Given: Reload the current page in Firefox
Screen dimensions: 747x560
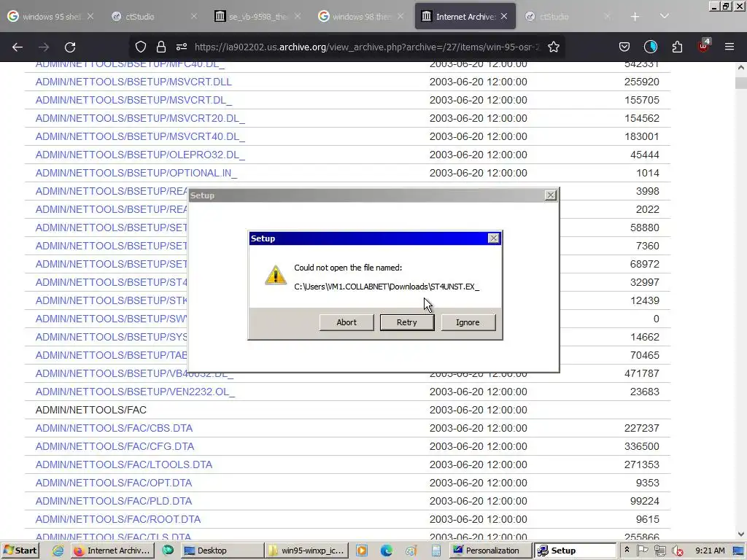Looking at the screenshot, I should click(x=70, y=47).
